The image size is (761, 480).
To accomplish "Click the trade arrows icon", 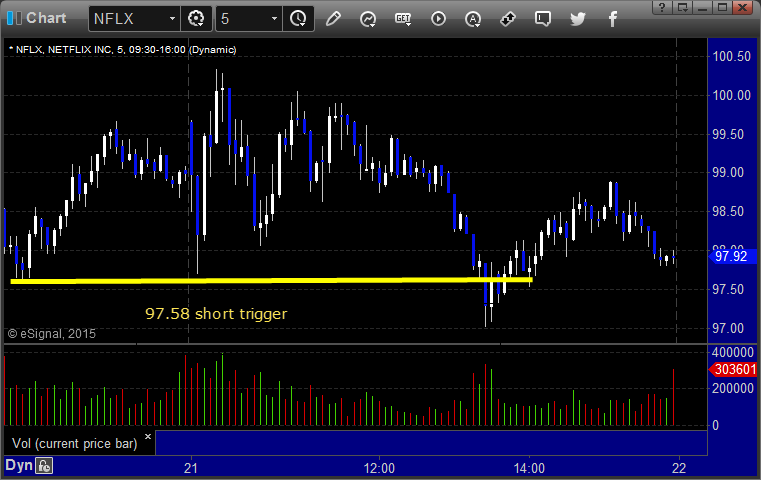I will click(508, 19).
